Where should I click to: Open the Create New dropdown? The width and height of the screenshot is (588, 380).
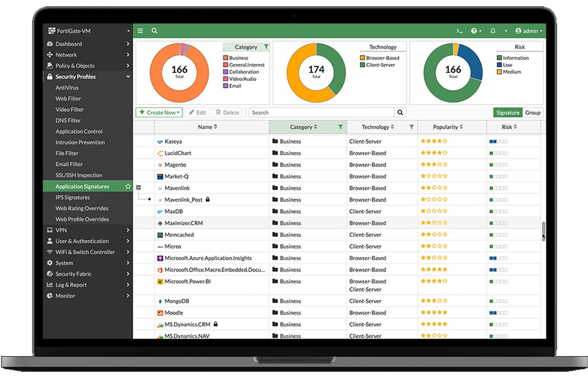[x=159, y=112]
